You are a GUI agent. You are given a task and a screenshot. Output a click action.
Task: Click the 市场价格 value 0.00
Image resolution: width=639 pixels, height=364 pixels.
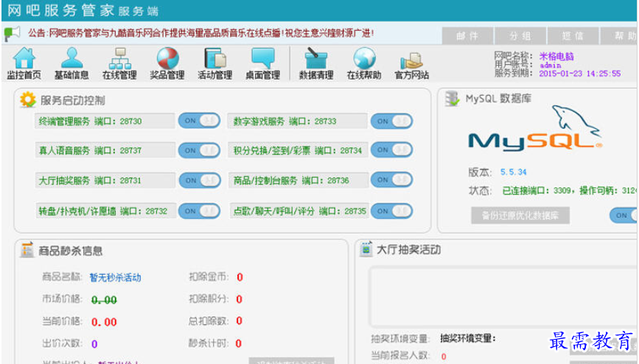click(x=104, y=300)
